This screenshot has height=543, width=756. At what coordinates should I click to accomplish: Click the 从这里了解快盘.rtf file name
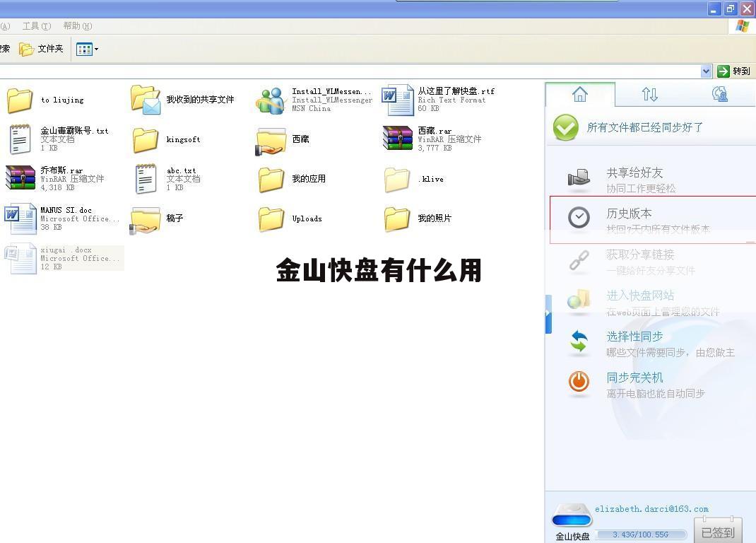456,91
